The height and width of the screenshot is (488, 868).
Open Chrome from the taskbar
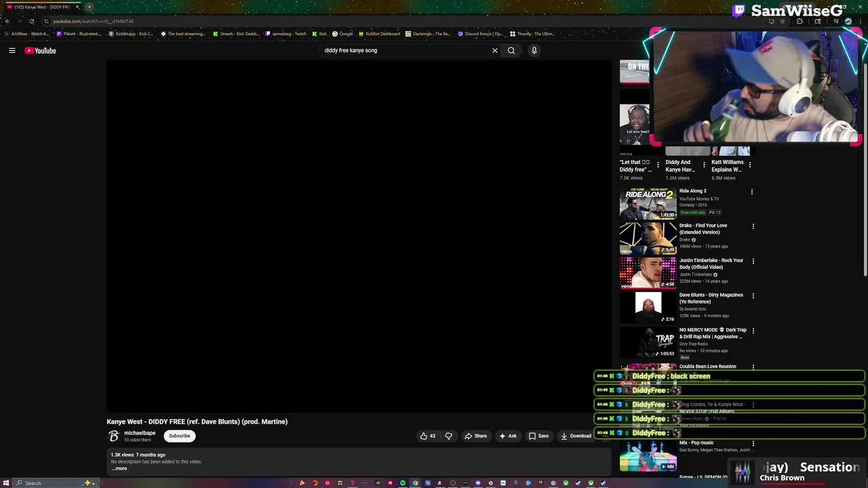[x=416, y=483]
